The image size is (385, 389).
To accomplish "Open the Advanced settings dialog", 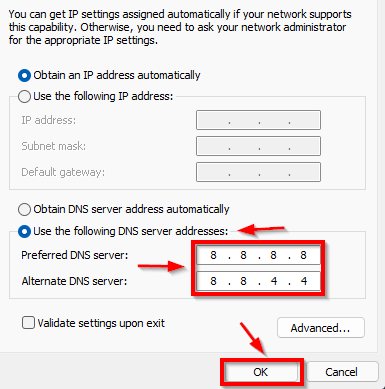I will [x=321, y=328].
